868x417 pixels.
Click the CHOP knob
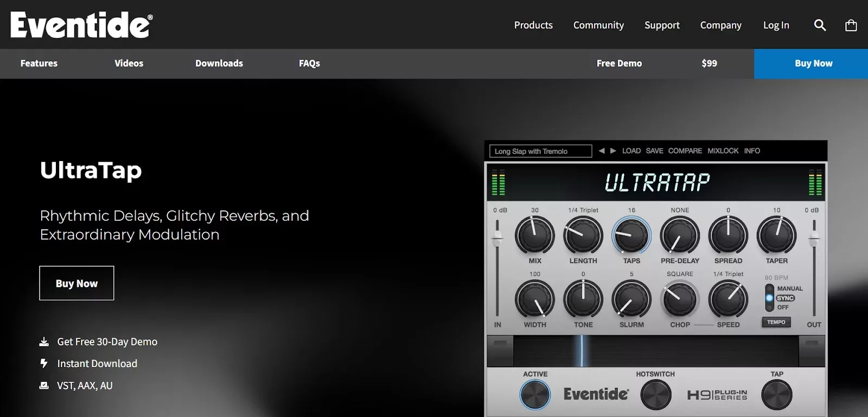(680, 299)
